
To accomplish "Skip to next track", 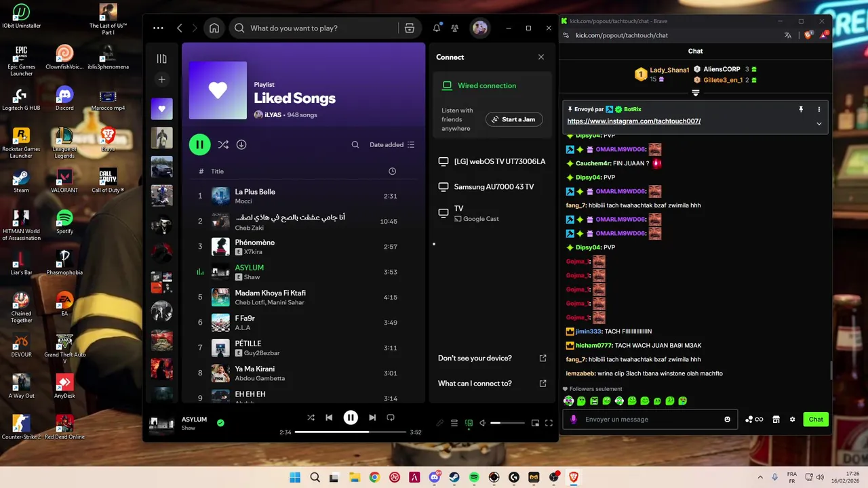I will coord(372,418).
